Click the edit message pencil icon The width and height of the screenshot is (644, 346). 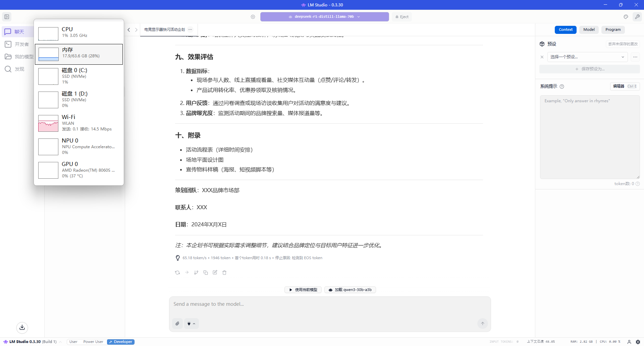[215, 273]
